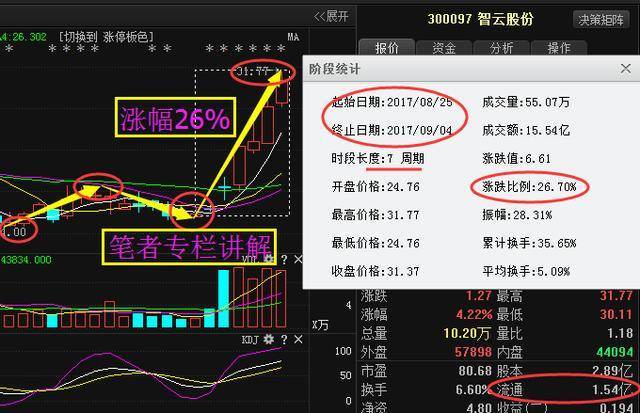Switch to the 报价 tab
This screenshot has width=640, height=413.
click(x=387, y=48)
